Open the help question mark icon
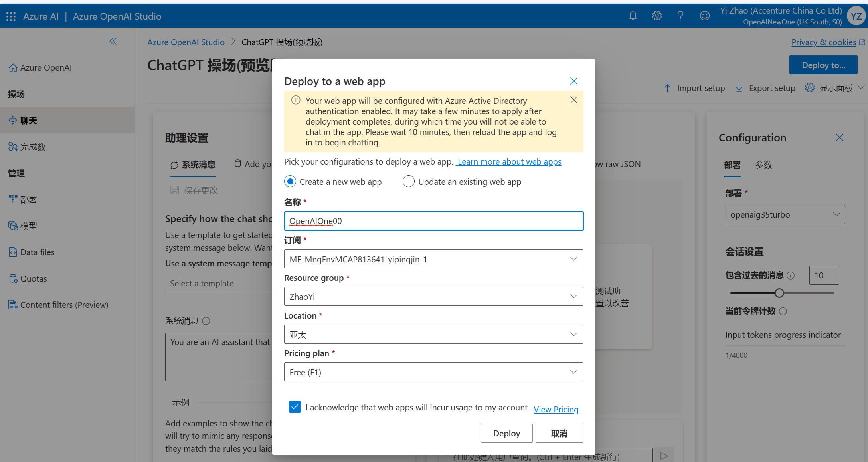 click(x=681, y=16)
